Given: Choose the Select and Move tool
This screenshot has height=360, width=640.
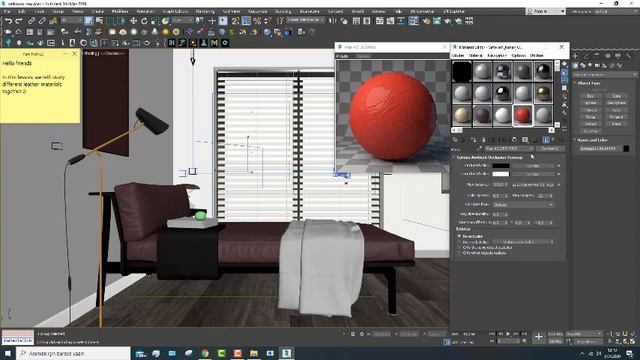Looking at the screenshot, I should coord(133,20).
